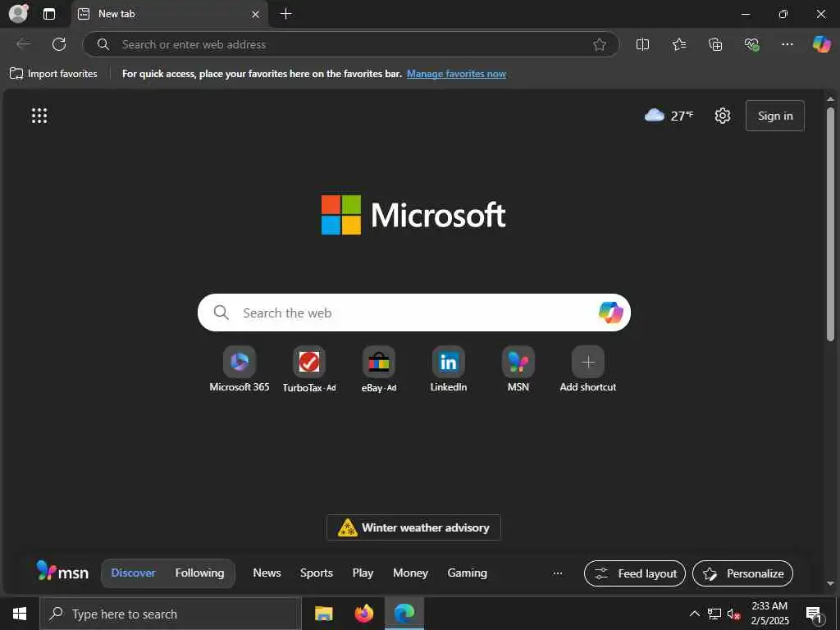Open the Windows Start menu
This screenshot has width=840, height=630.
coord(20,614)
